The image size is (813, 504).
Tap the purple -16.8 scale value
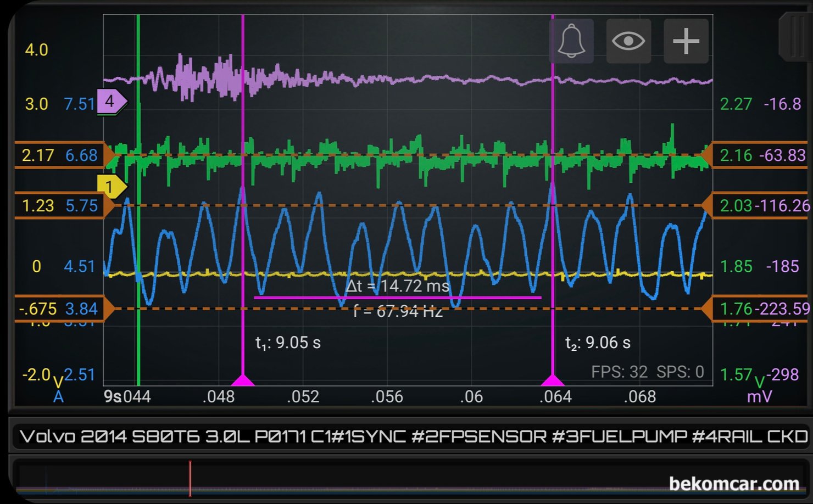[x=782, y=104]
